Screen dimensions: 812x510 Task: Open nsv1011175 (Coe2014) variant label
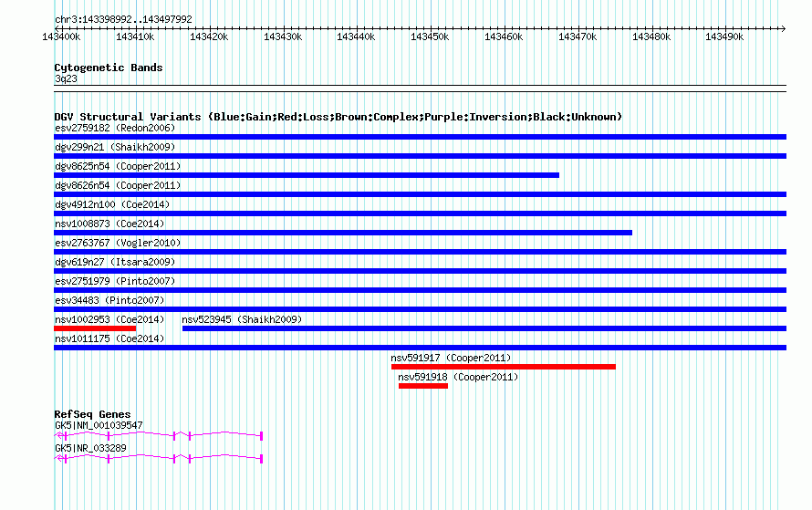(x=109, y=338)
